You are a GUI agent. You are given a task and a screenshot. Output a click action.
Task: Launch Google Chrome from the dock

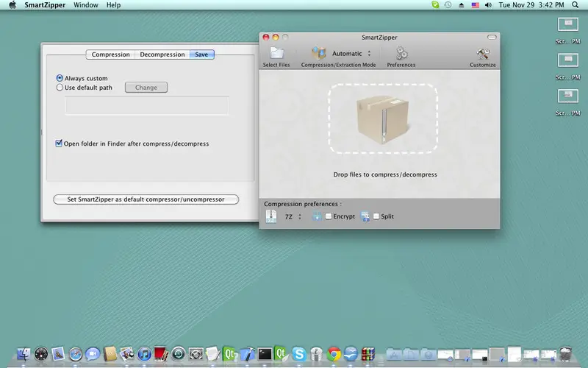coord(334,354)
